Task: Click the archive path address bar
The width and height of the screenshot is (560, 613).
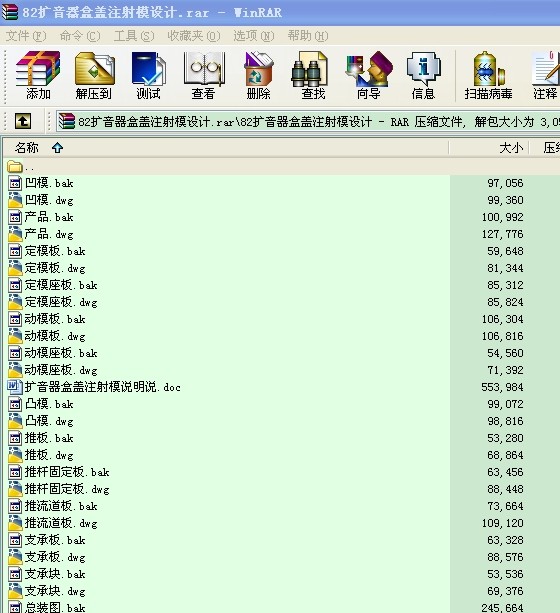Action: pyautogui.click(x=308, y=122)
